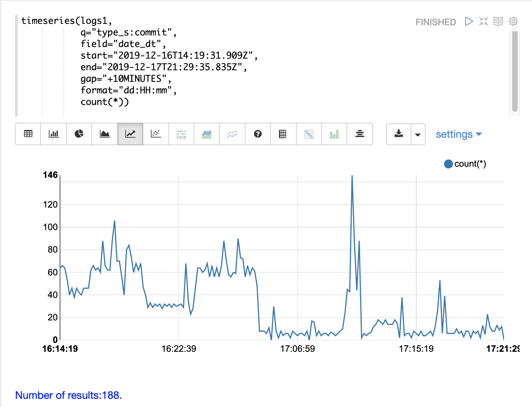Expand the chart settings dropdown
The height and width of the screenshot is (407, 532).
coord(458,134)
